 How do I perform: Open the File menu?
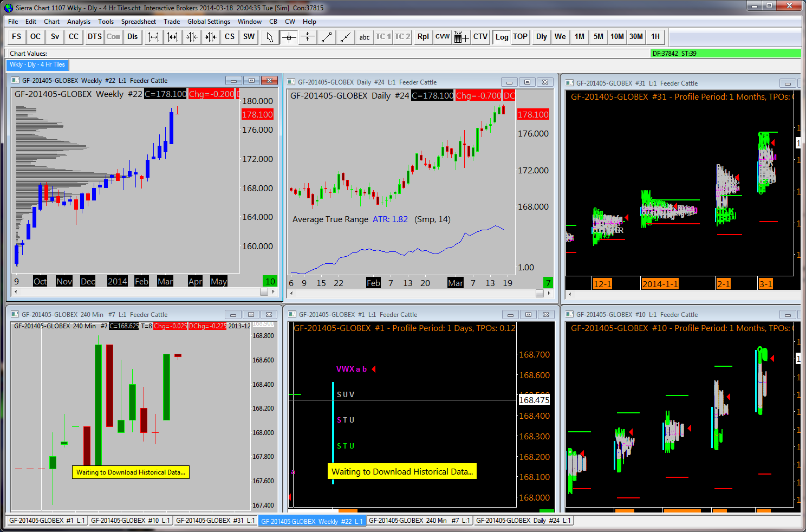point(13,22)
